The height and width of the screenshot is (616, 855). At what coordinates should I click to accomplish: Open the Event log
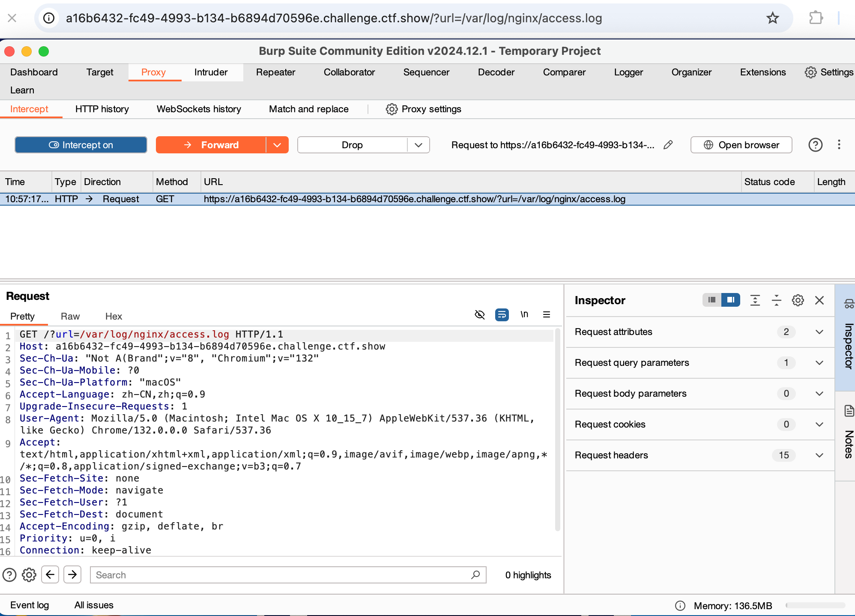[x=30, y=605]
